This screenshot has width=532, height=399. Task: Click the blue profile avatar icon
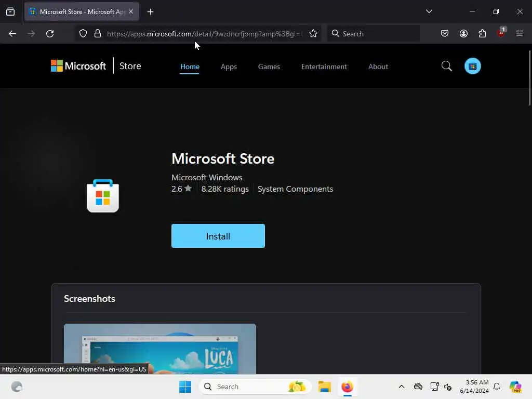click(x=473, y=66)
